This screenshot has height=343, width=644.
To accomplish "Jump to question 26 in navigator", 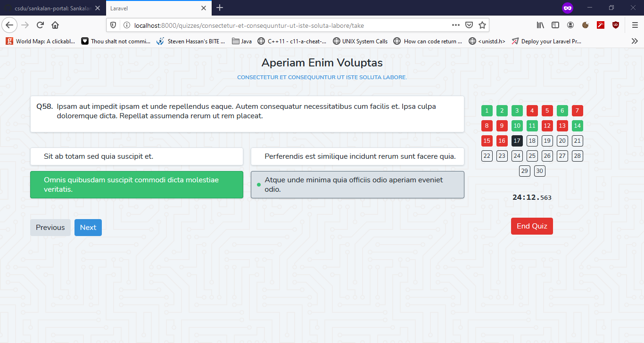I will [547, 156].
